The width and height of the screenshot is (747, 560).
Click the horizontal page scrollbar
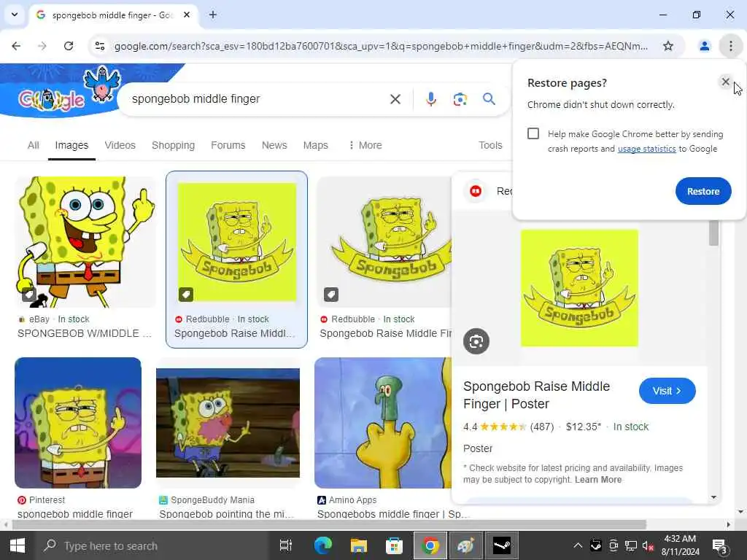(x=329, y=524)
